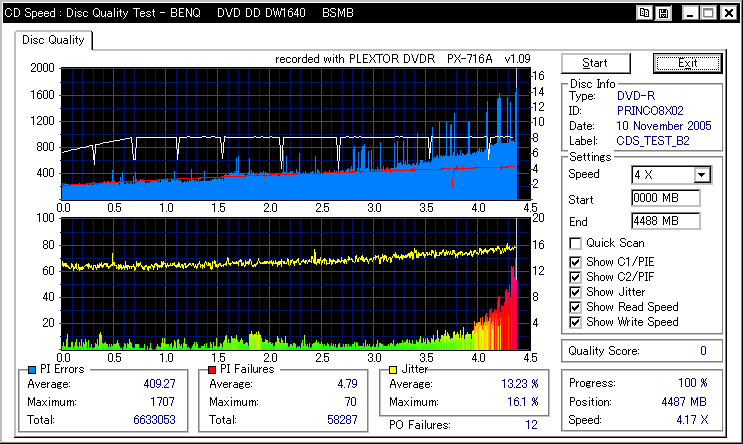Disable Show Jitter checkbox
Image resolution: width=743 pixels, height=444 pixels.
(575, 292)
